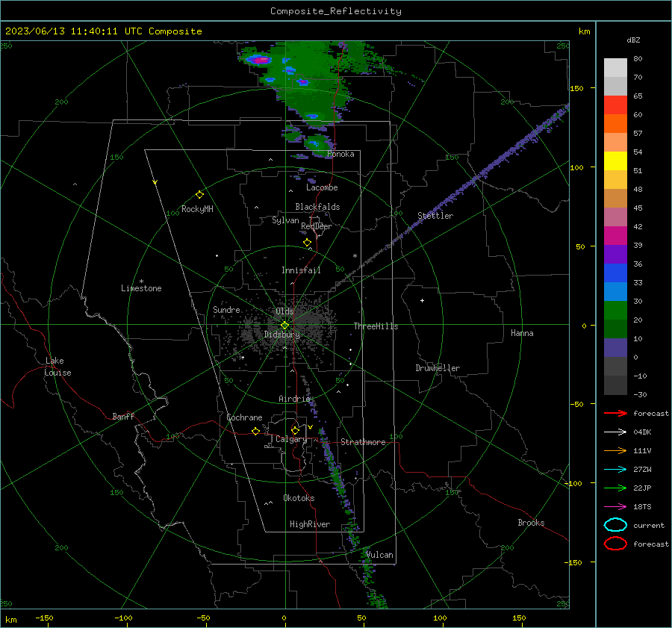The image size is (672, 628).
Task: Click the white plus marker west of Hanna
Action: point(422,301)
